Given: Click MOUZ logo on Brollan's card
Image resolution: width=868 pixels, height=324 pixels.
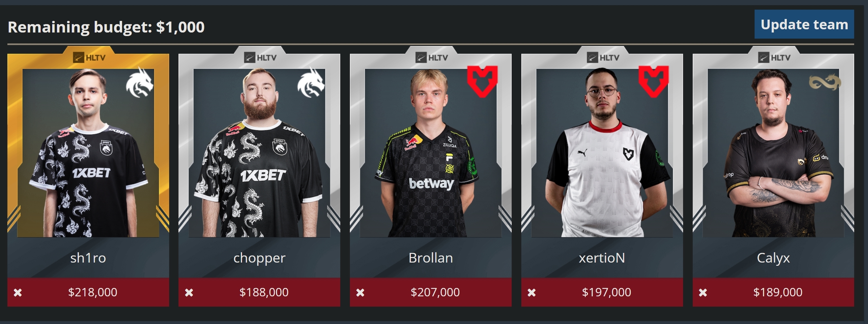Looking at the screenshot, I should click(x=482, y=81).
